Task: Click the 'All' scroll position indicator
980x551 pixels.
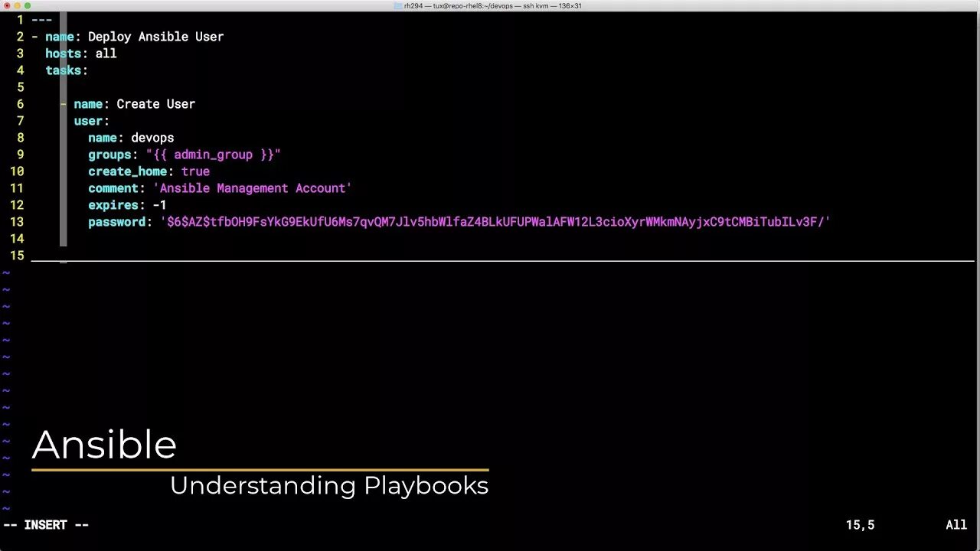Action: pos(956,525)
